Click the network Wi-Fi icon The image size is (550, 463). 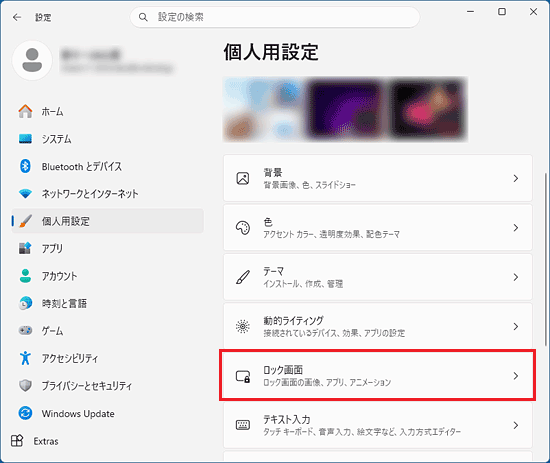point(25,193)
